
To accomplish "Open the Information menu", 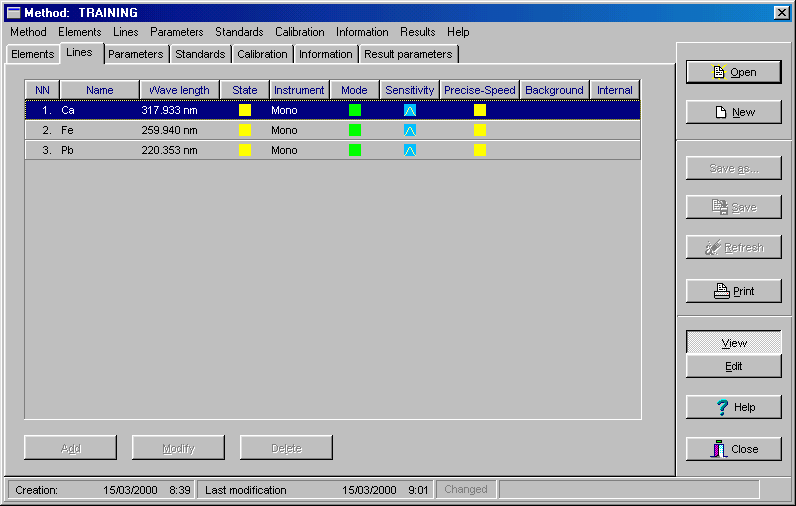I will [x=362, y=32].
